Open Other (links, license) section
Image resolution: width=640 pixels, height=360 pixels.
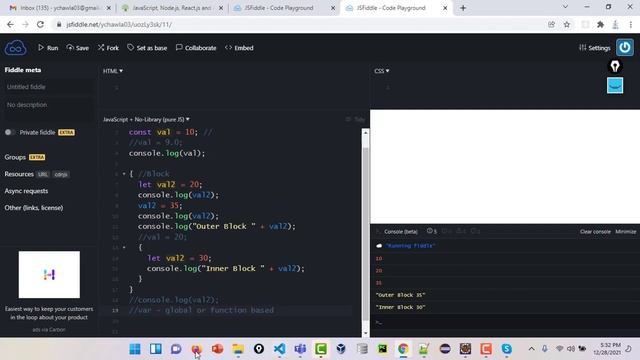click(x=34, y=208)
